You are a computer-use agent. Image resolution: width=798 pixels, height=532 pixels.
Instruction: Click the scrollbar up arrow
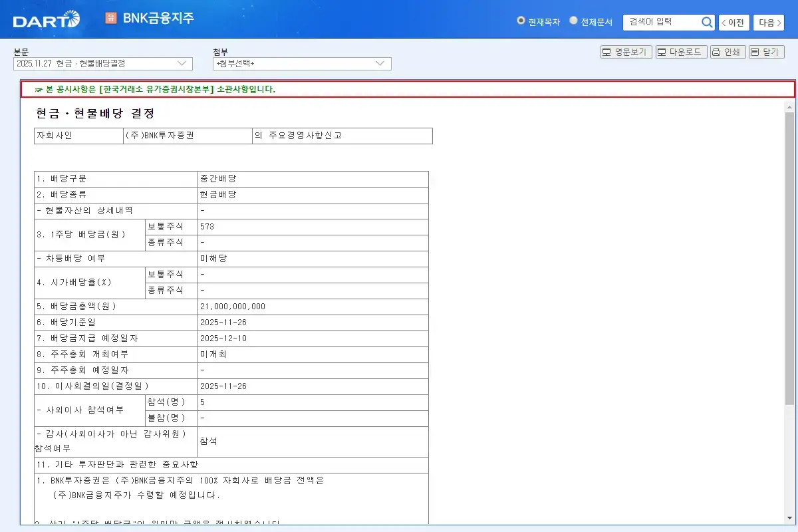(x=789, y=106)
